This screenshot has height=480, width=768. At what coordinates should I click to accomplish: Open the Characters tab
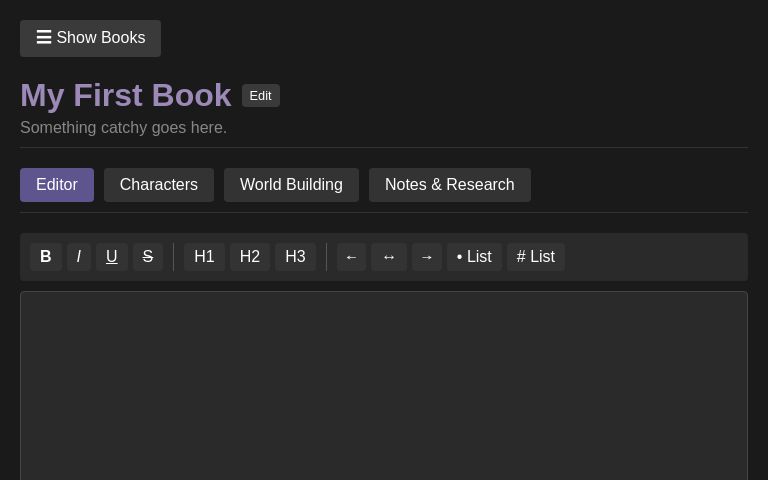click(159, 185)
